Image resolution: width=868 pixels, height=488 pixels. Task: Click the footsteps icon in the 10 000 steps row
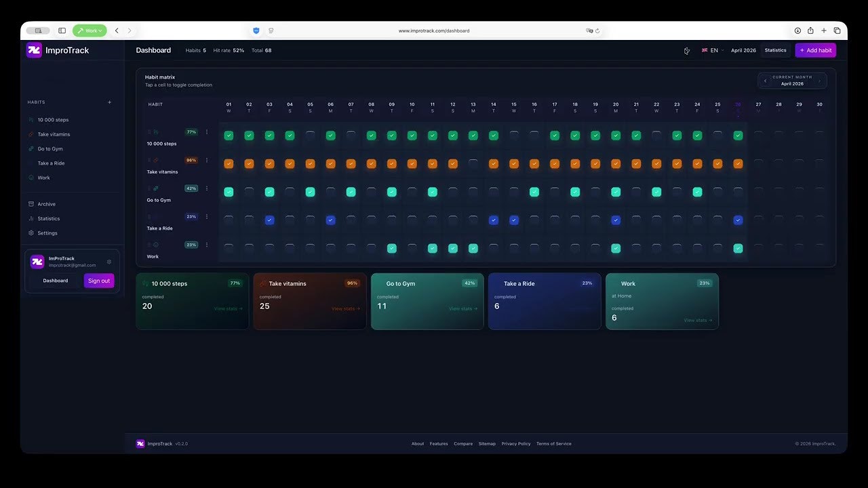(x=156, y=132)
